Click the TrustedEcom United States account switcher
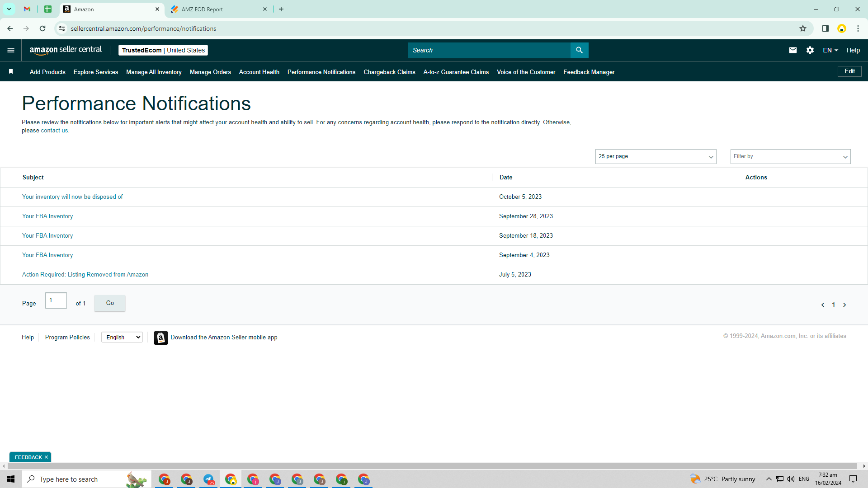The width and height of the screenshot is (868, 488). [163, 50]
